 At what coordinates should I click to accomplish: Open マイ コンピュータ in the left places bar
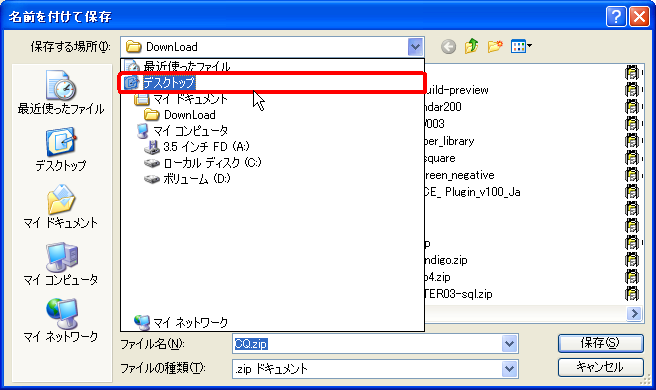pyautogui.click(x=61, y=264)
